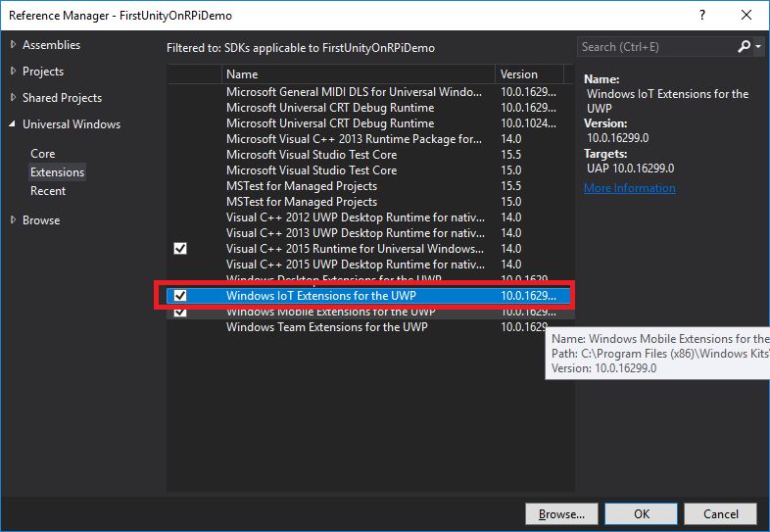Select Microsoft Visual Studio Test Core 15.5
Image resolution: width=770 pixels, height=532 pixels.
point(370,155)
